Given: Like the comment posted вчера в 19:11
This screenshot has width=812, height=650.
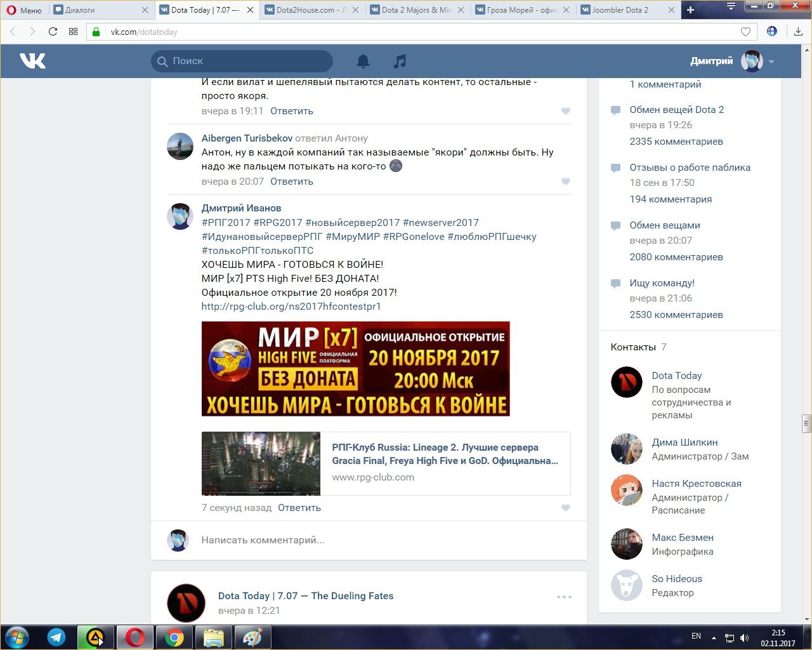Looking at the screenshot, I should [566, 111].
